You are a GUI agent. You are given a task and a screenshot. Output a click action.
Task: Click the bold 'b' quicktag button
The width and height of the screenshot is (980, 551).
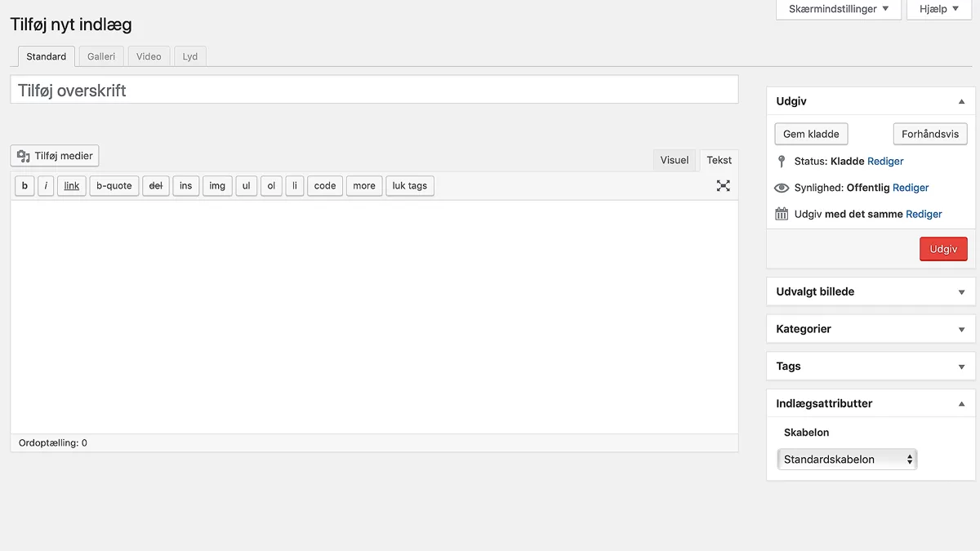point(24,186)
